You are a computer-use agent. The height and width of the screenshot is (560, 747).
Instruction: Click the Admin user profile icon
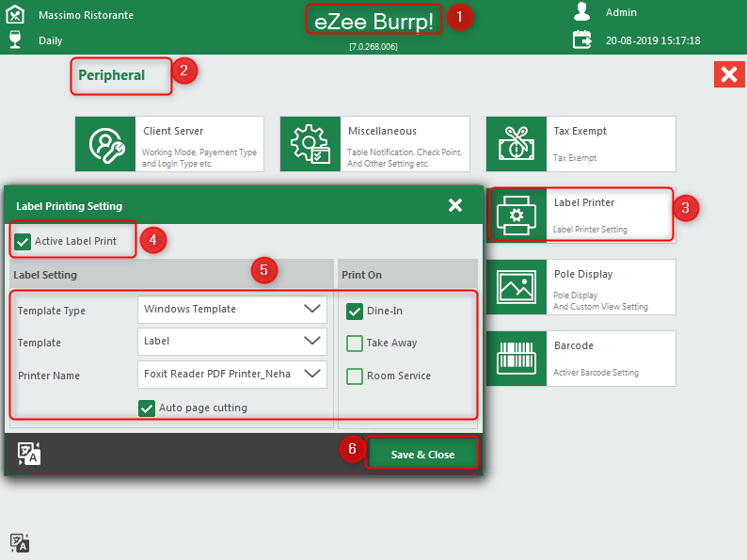581,12
